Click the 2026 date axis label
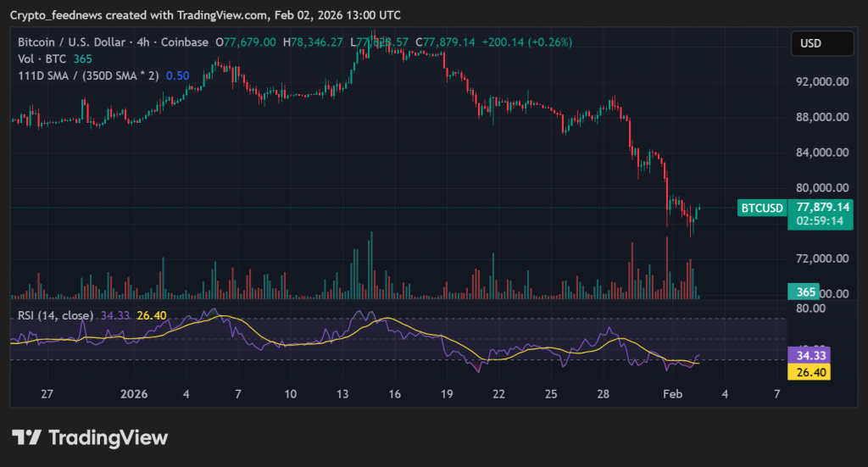 click(x=134, y=394)
